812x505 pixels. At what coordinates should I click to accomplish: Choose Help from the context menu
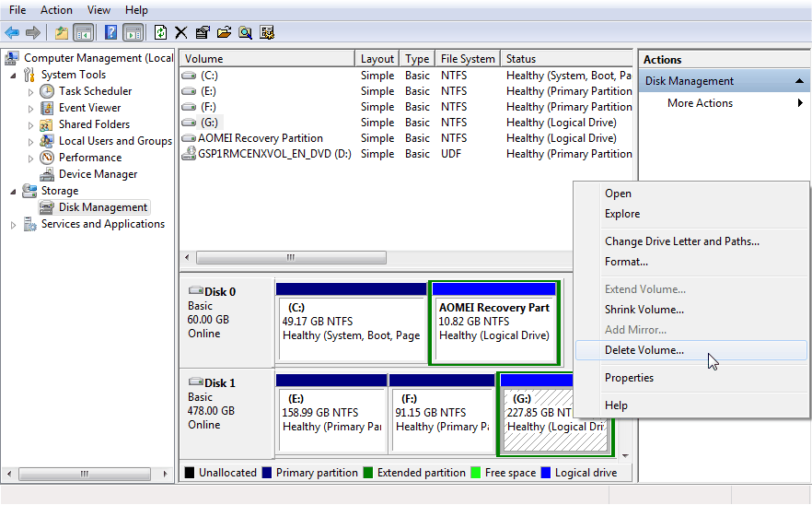pyautogui.click(x=691, y=405)
